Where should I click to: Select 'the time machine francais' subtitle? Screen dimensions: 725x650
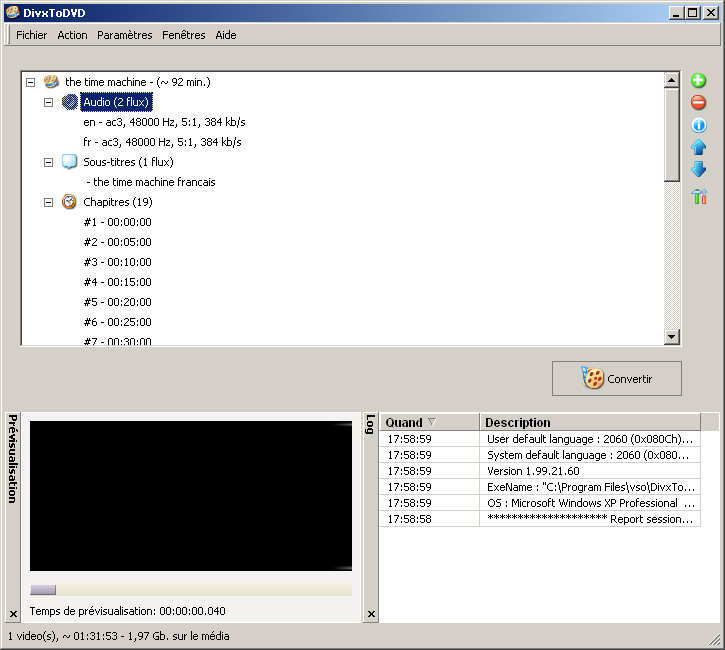tap(151, 182)
